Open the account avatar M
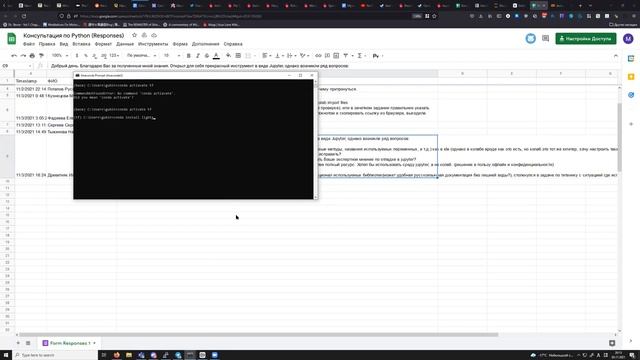This screenshot has width=640, height=360. click(628, 39)
